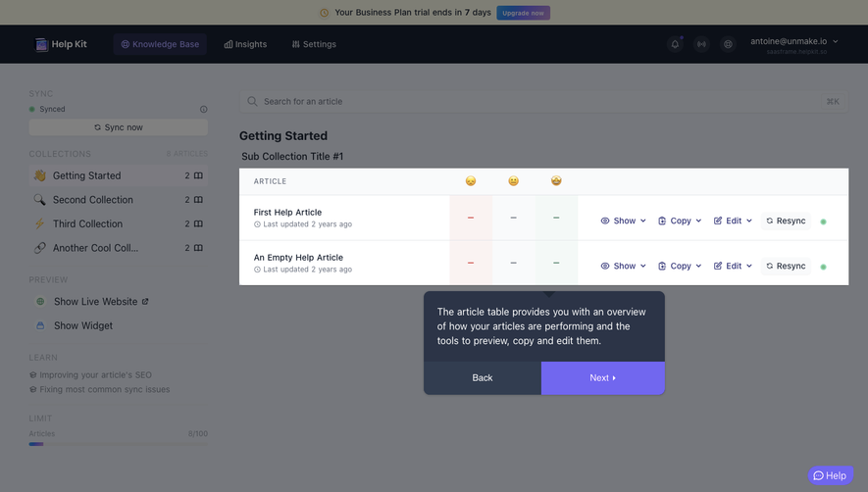Click the Upgrade now button
868x492 pixels.
(x=523, y=13)
